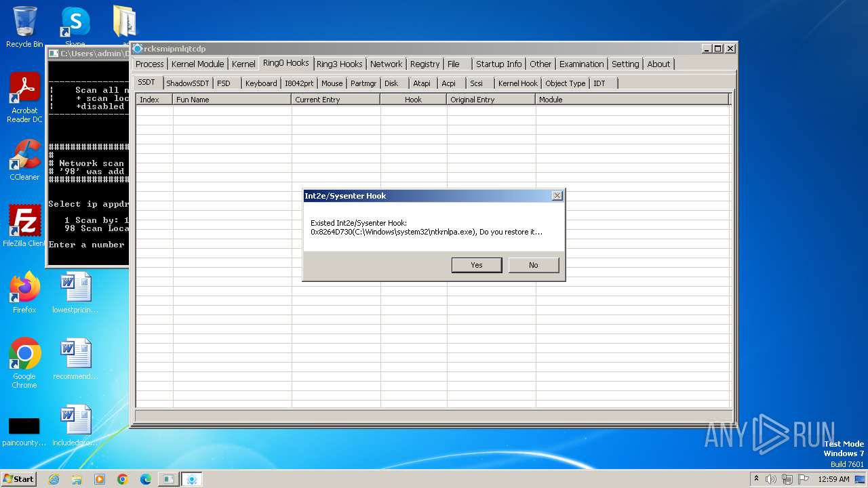Open the network icon in the tray
The width and height of the screenshot is (868, 488).
click(787, 479)
